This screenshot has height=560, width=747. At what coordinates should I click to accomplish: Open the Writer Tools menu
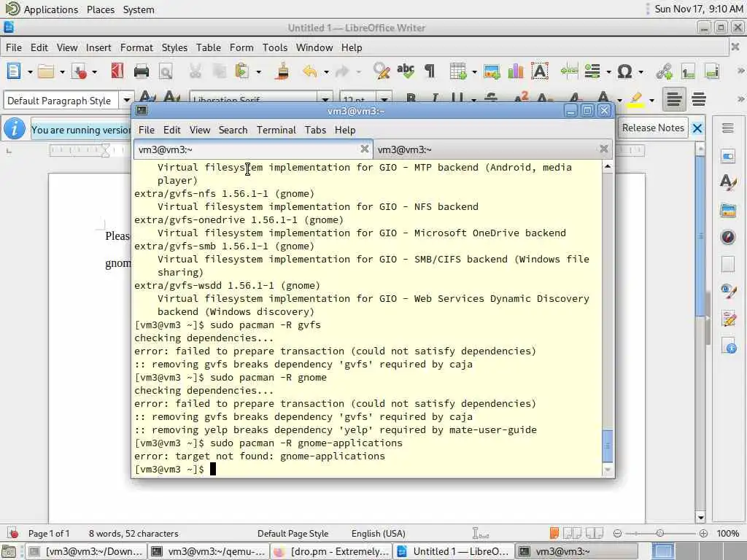pyautogui.click(x=275, y=47)
